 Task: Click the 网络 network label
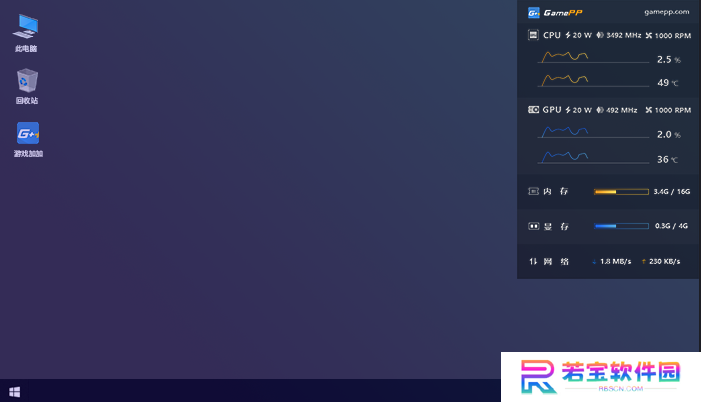(556, 261)
